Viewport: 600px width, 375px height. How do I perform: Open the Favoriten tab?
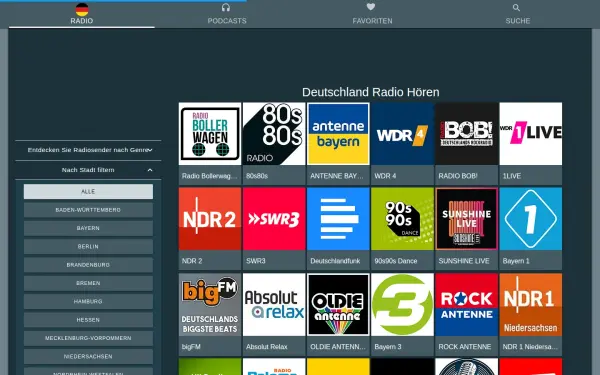coord(372,14)
